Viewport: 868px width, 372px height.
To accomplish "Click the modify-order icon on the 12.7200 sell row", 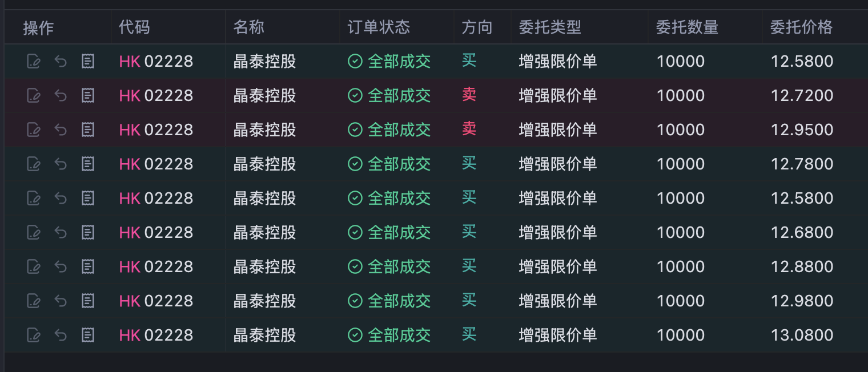I will (x=34, y=95).
